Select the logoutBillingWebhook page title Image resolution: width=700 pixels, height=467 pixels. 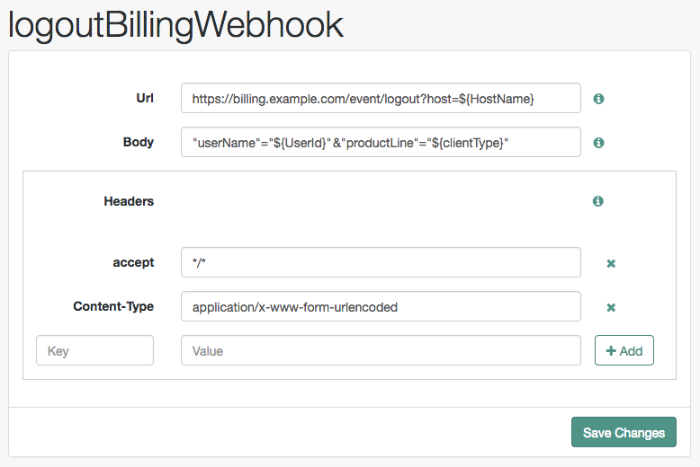pos(175,25)
